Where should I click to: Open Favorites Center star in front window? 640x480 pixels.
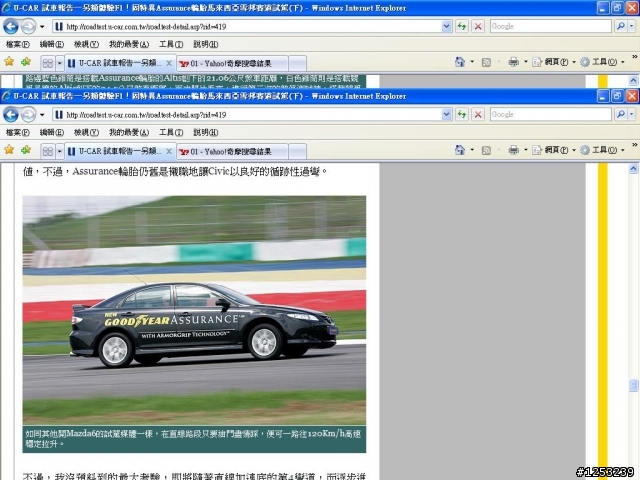coord(9,150)
